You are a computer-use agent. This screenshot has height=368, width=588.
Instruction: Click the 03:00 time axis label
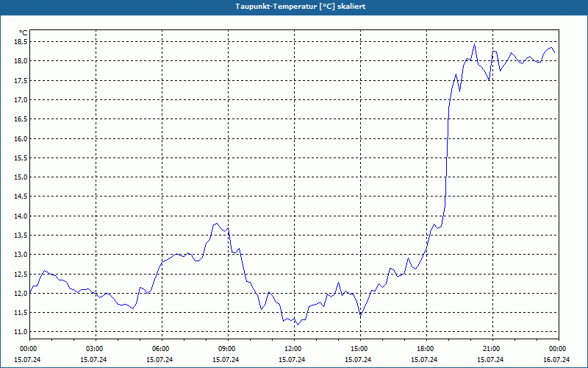[95, 349]
